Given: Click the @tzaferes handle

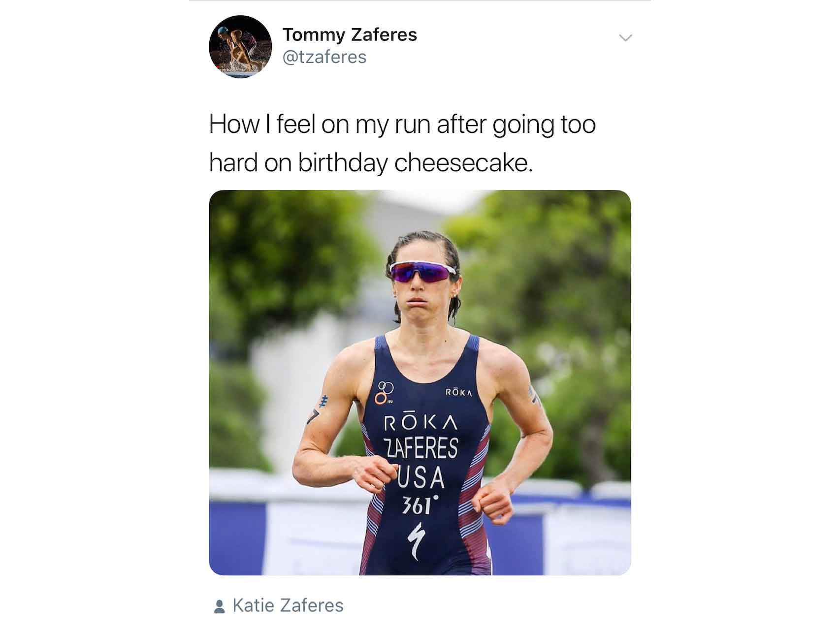Looking at the screenshot, I should [x=324, y=57].
